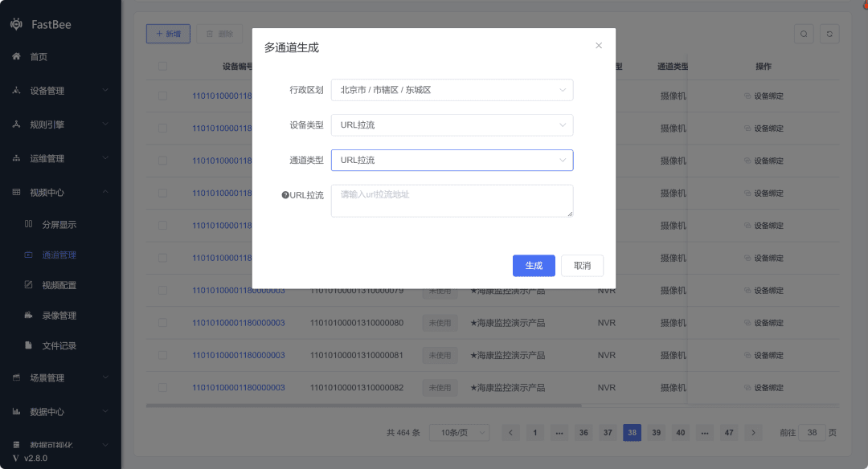Click 设备绑定 icon in last table row
Image resolution: width=868 pixels, height=469 pixels.
coord(747,388)
